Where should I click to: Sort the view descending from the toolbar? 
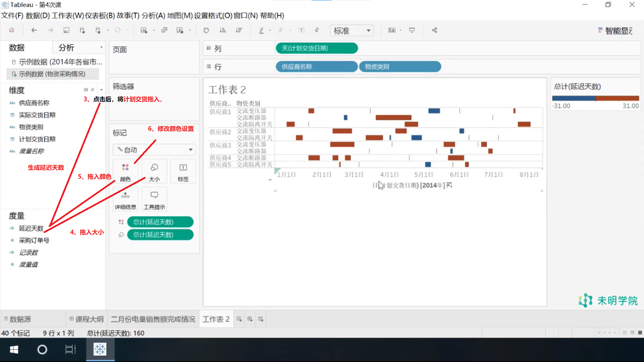239,30
